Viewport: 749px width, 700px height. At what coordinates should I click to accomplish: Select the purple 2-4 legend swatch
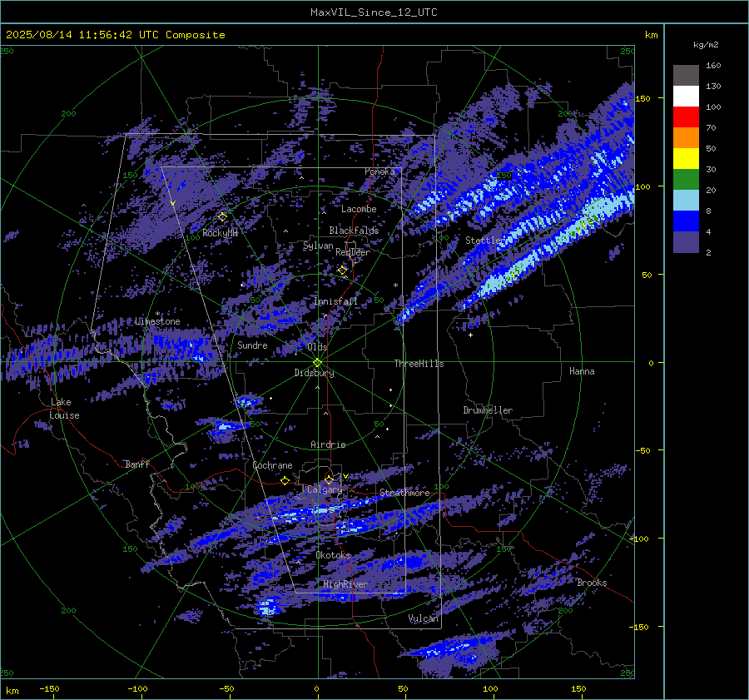click(x=686, y=241)
